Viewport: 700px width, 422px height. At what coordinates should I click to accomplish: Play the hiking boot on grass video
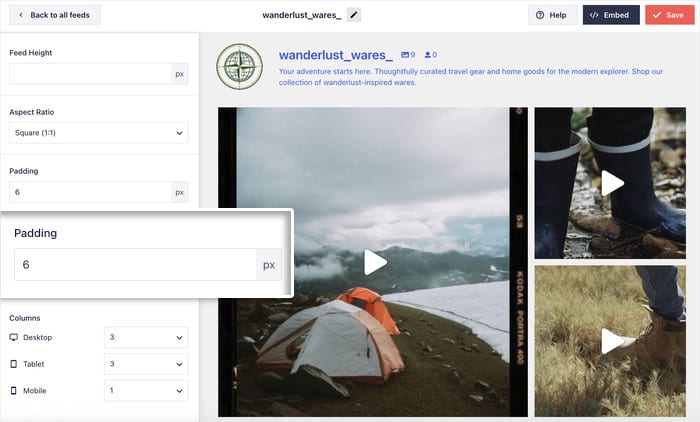point(612,341)
